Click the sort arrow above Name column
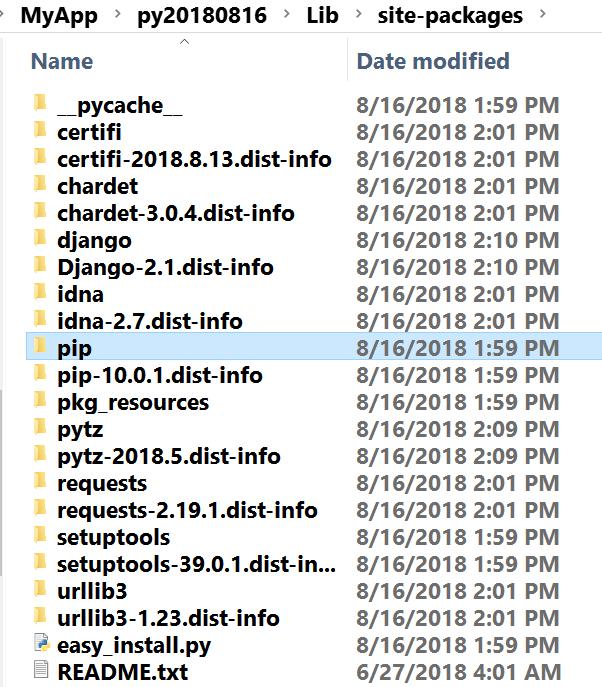Screen dimensions: 602x687 click(184, 42)
